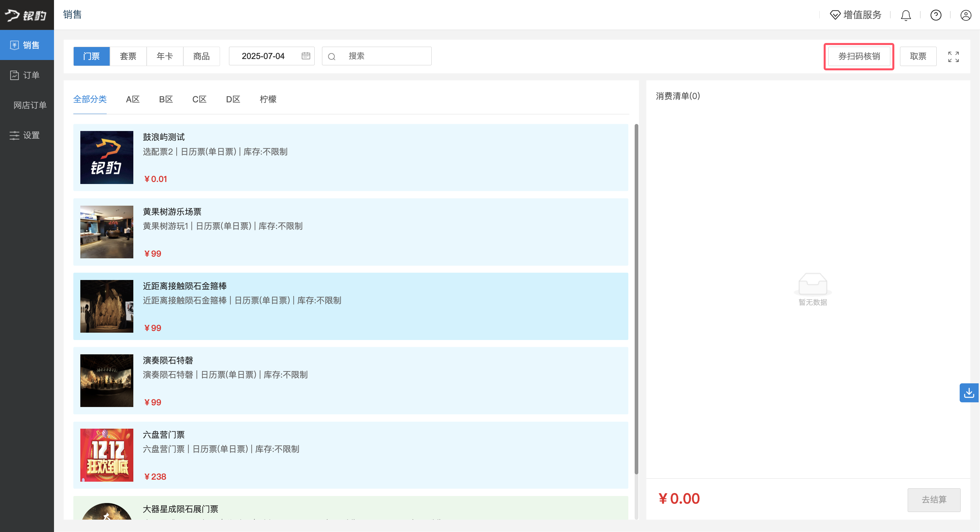980x532 pixels.
Task: Select the 黄果树游乐场票 title text
Action: 172,212
